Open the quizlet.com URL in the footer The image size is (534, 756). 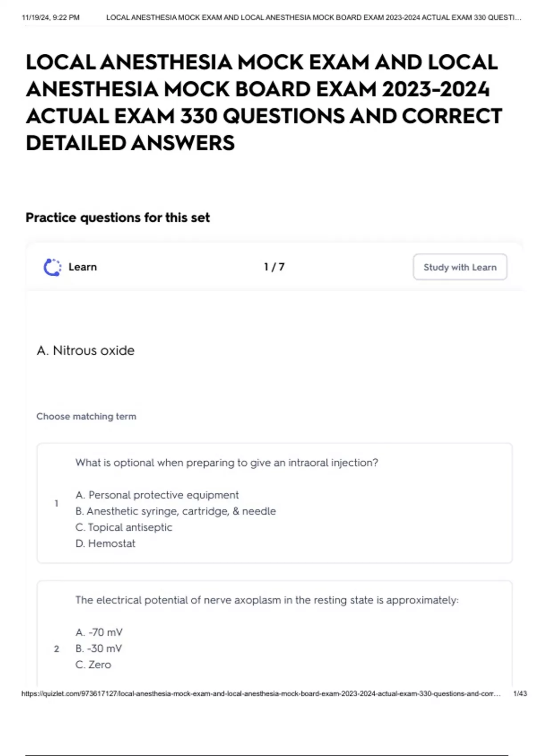coord(261,694)
